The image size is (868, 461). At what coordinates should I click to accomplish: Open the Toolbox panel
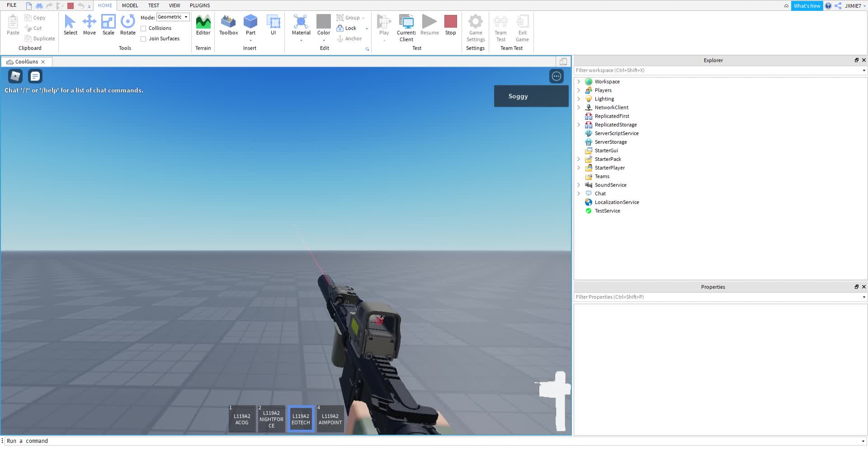pos(228,24)
